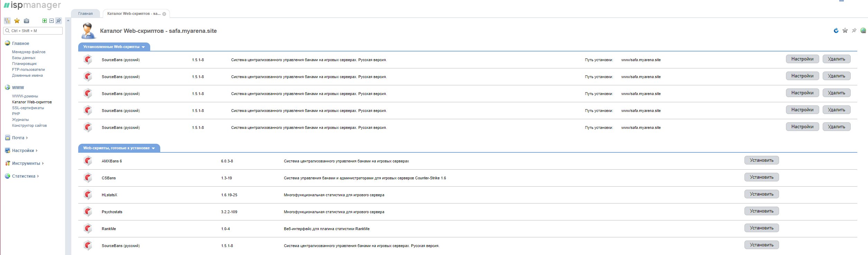Click the CSBans description mentioning Counter-Strike 1.6
Viewport: 868px width, 255px height.
pyautogui.click(x=365, y=178)
